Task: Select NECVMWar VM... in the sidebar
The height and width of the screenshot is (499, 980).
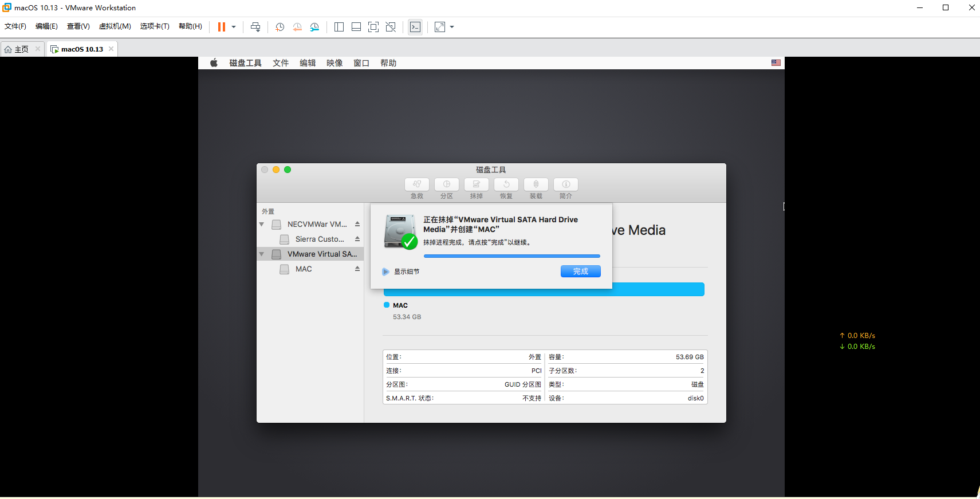Action: tap(310, 225)
